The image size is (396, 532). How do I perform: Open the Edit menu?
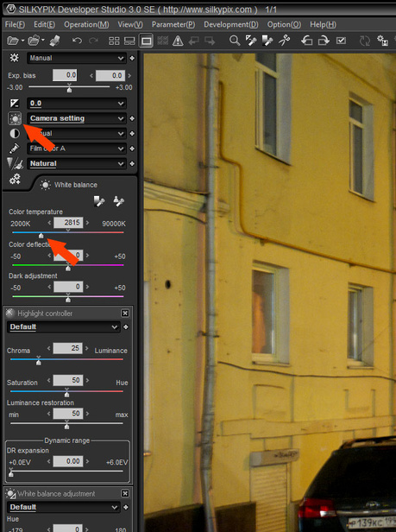click(x=44, y=24)
